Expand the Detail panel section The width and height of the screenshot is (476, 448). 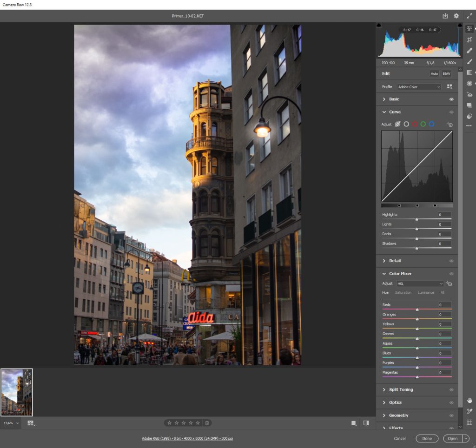pyautogui.click(x=395, y=261)
